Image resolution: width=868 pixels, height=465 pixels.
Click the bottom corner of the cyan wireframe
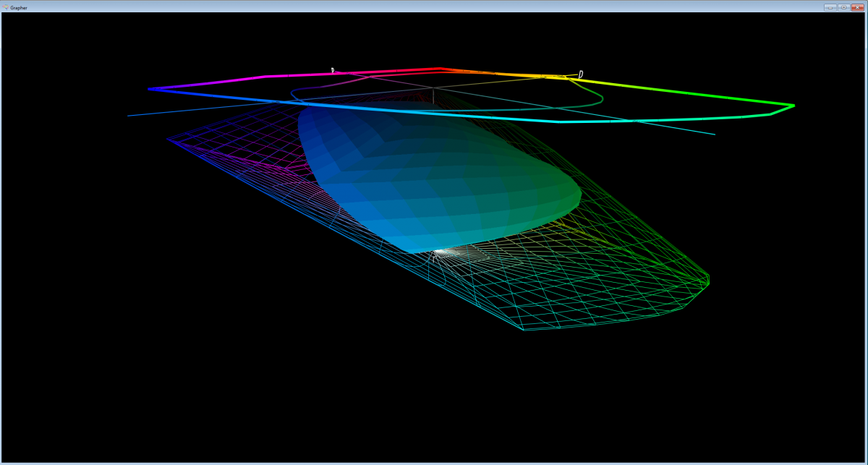pos(523,330)
